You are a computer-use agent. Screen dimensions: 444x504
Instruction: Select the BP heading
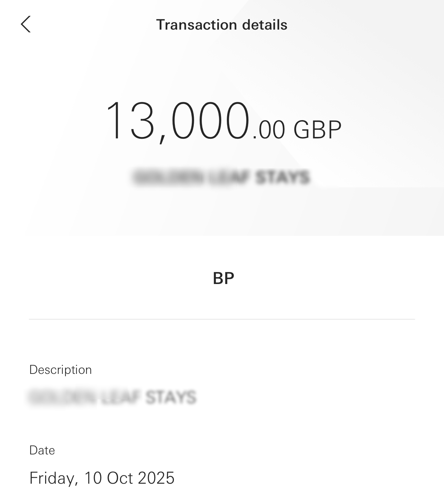tap(223, 278)
